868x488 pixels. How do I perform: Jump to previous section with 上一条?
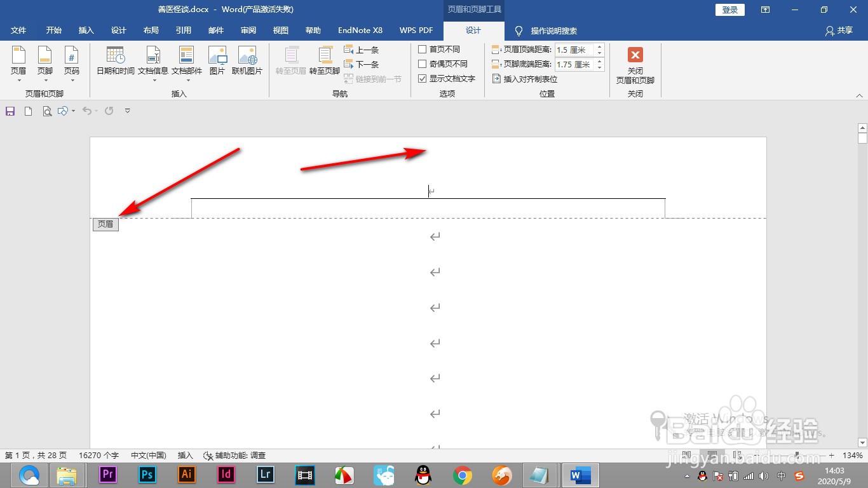[x=362, y=50]
